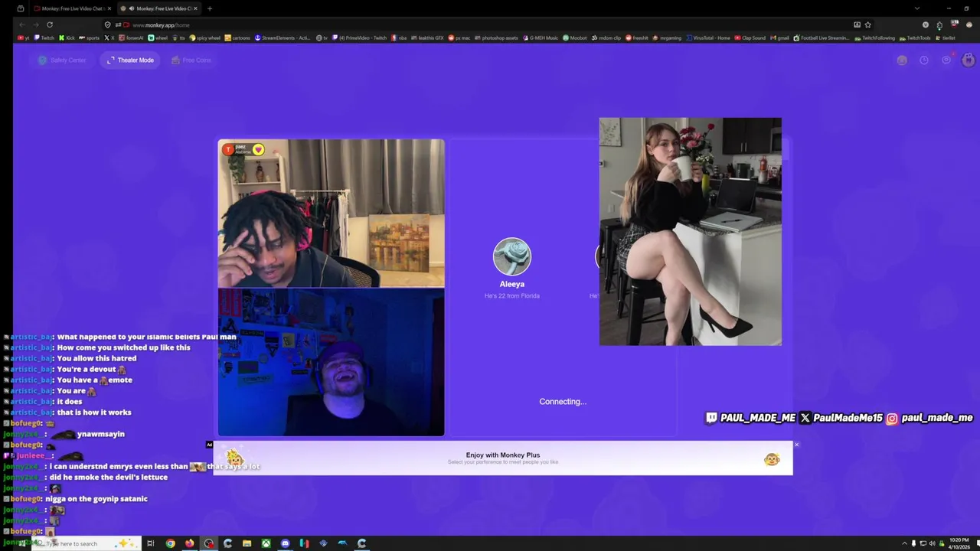The height and width of the screenshot is (551, 980).
Task: Open the sports bookmark
Action: click(90, 37)
